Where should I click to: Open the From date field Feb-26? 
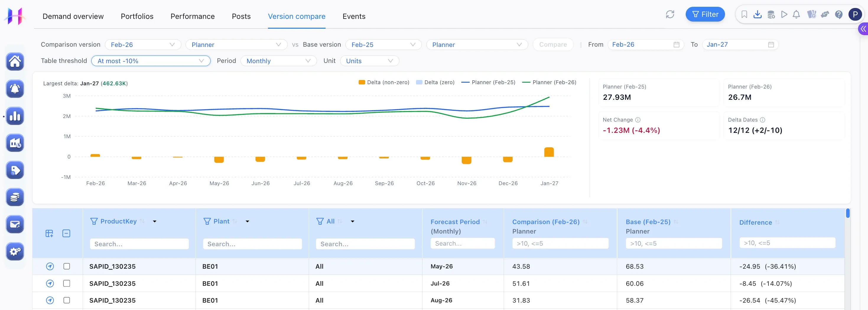point(646,45)
